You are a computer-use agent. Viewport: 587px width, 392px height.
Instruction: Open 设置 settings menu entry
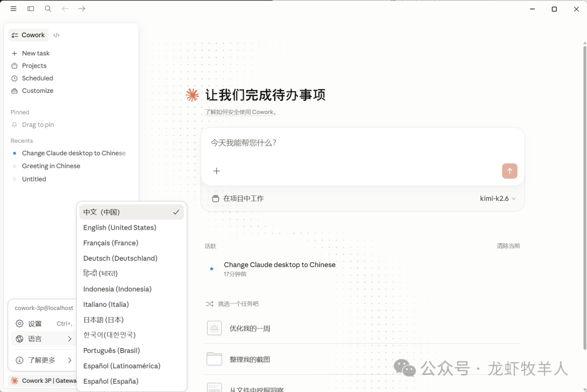coord(43,324)
